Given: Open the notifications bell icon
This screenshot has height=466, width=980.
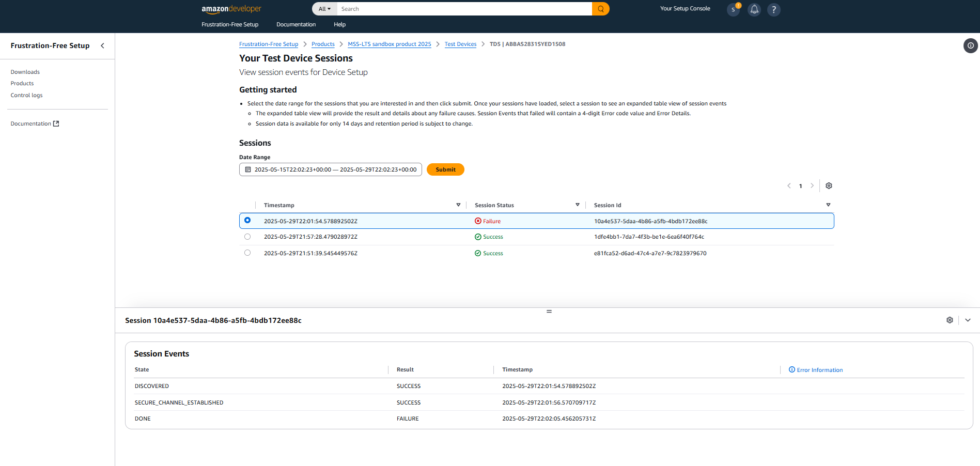Looking at the screenshot, I should click(x=754, y=9).
